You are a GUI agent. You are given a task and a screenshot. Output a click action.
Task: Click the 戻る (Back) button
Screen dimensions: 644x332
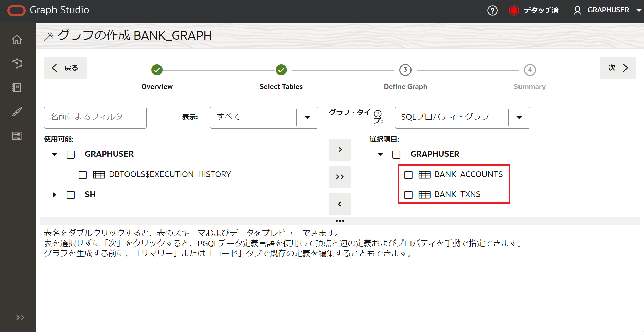(x=65, y=68)
